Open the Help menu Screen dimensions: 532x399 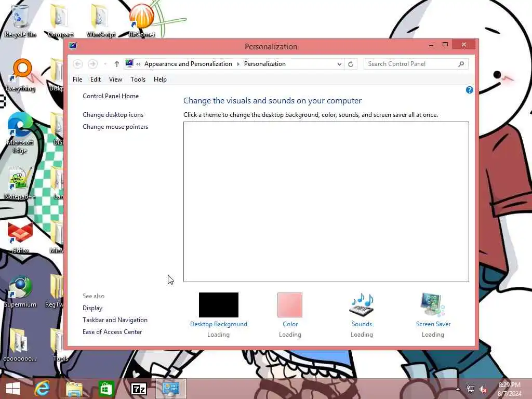160,79
